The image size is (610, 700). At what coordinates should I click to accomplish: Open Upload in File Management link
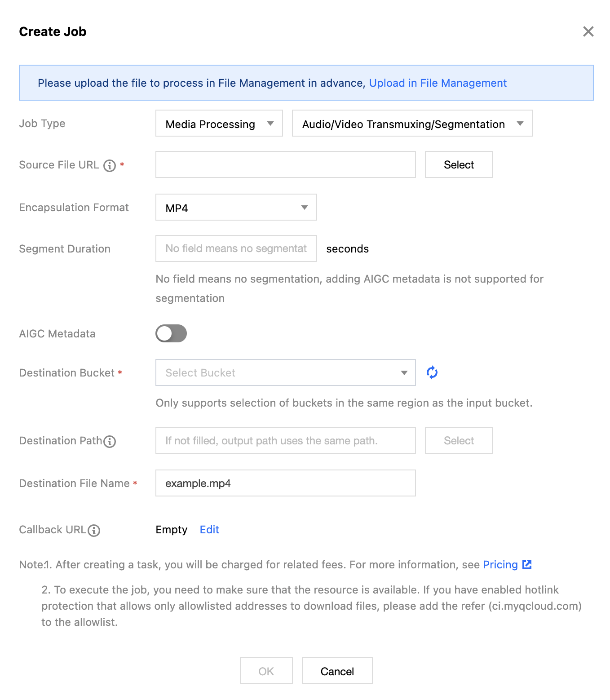pos(438,83)
